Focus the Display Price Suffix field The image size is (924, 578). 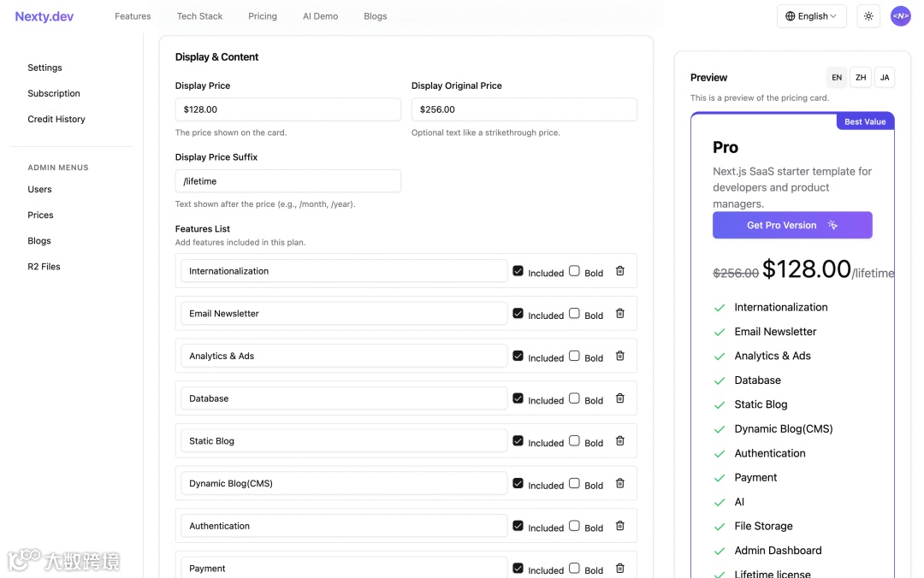tap(287, 181)
